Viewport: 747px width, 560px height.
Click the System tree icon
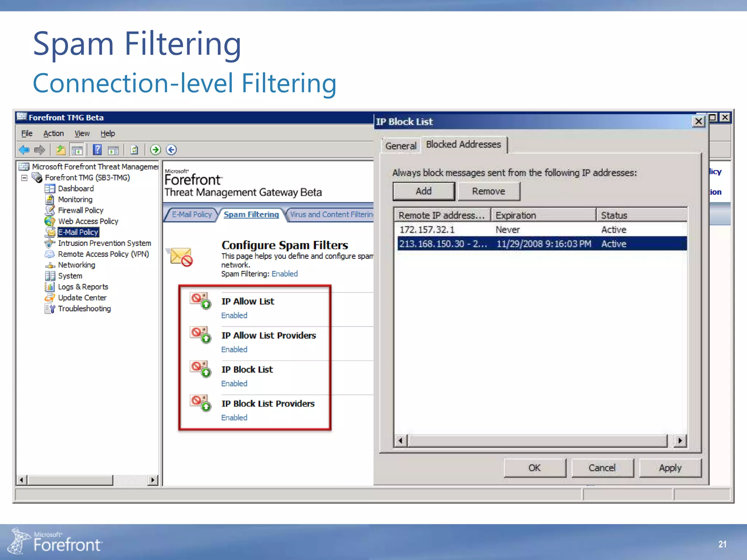[x=50, y=276]
